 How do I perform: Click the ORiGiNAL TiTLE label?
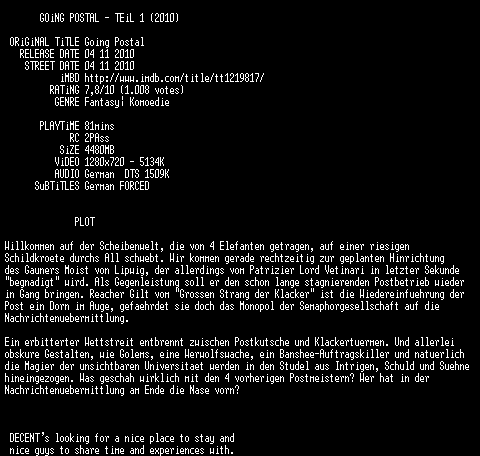[44, 42]
